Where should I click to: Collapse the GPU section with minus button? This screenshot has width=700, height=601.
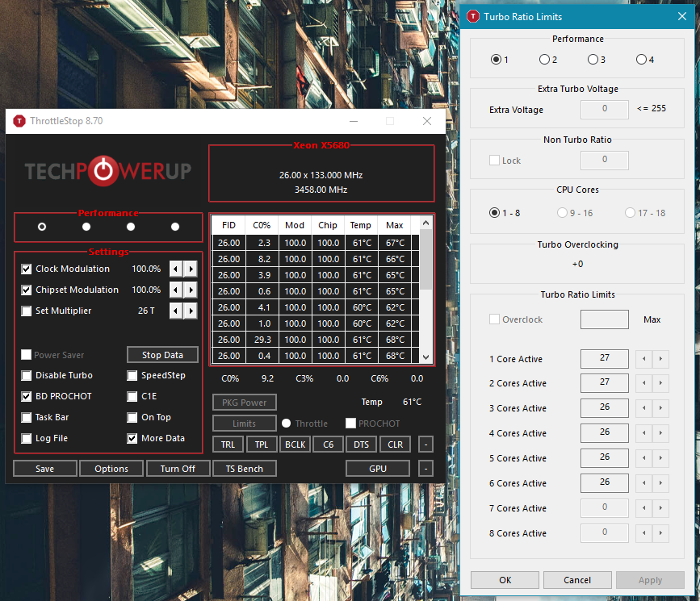pyautogui.click(x=425, y=469)
